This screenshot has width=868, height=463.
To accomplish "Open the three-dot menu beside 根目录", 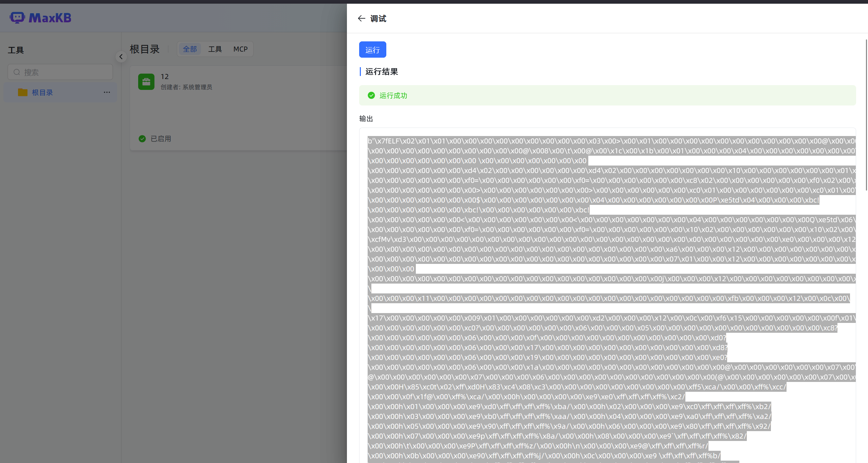I will click(x=107, y=92).
